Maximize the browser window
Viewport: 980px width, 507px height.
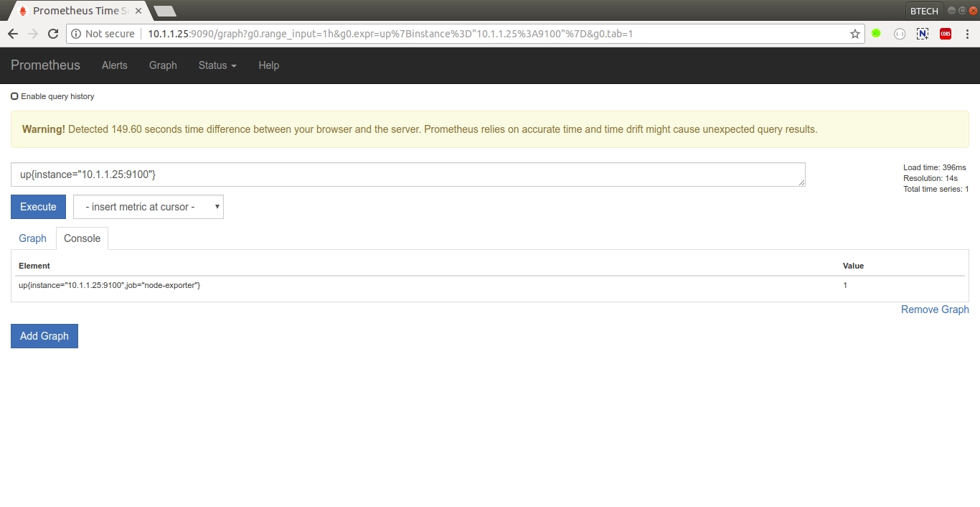pos(962,11)
